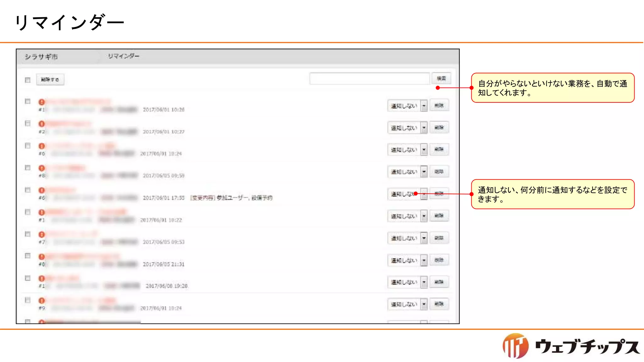This screenshot has width=644, height=362.
Task: Toggle the select-all checkbox beside 削除する
Action: pos(28,80)
